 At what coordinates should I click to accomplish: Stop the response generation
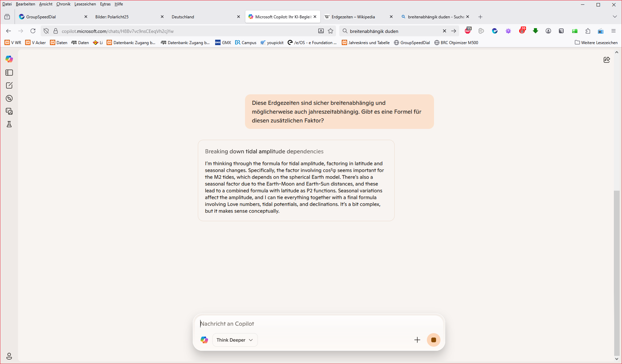[433, 340]
